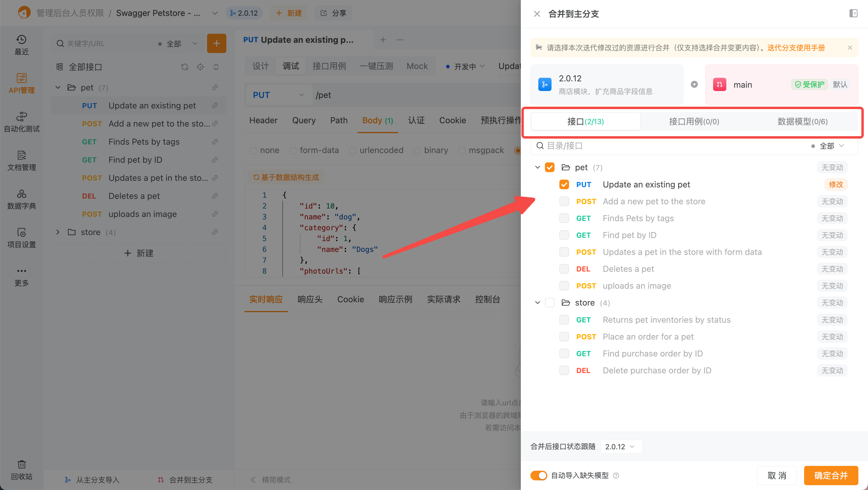Uncheck Update an existing pet checkbox
This screenshot has height=490, width=868.
click(564, 184)
